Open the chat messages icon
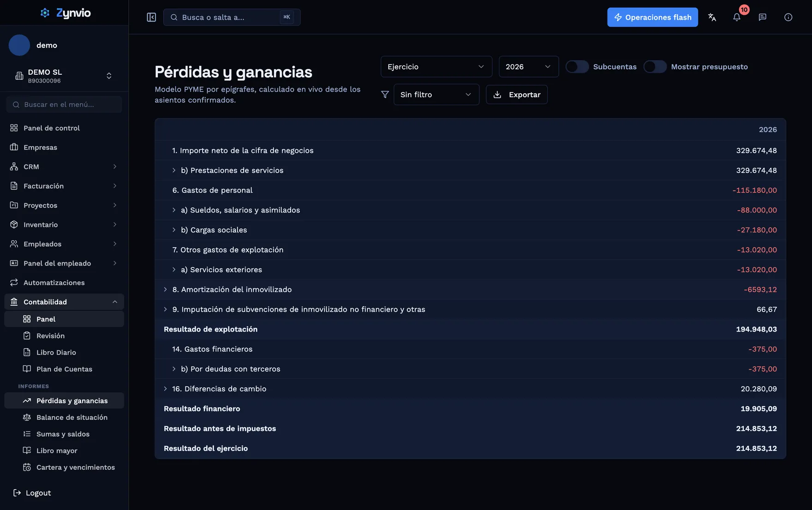This screenshot has height=510, width=812. pyautogui.click(x=762, y=17)
